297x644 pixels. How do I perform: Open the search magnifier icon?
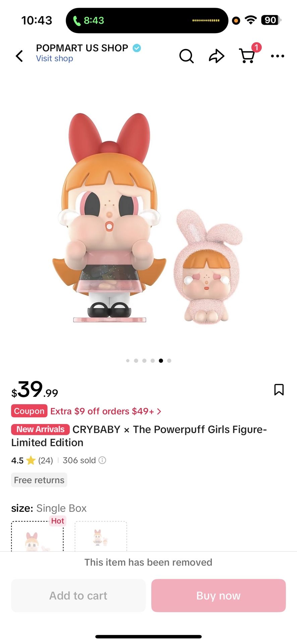coord(186,56)
